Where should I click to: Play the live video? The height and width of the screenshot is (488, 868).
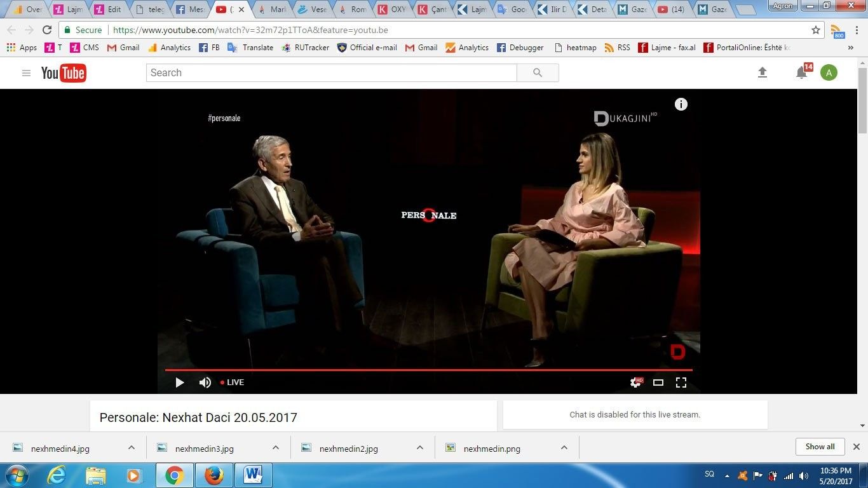point(179,383)
